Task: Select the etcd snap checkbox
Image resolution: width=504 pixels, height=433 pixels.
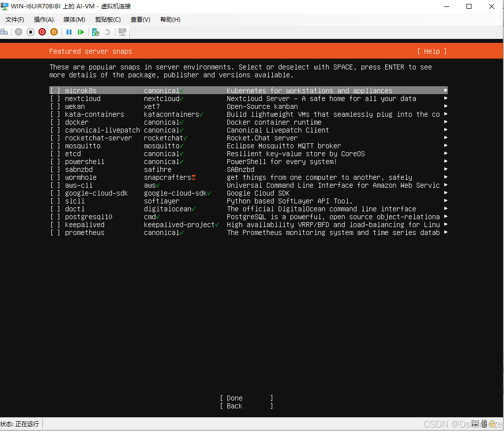Action: [x=55, y=153]
